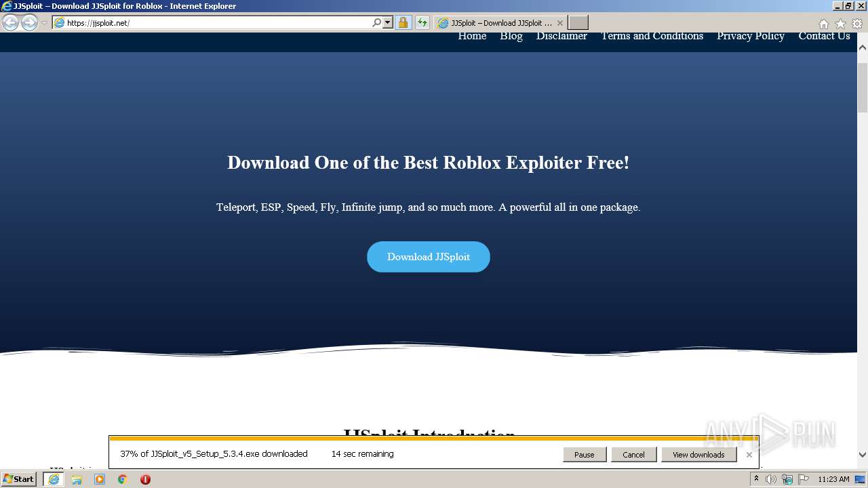Click the Internet Explorer logo in title bar
Screen dimensions: 868x488
[x=7, y=6]
